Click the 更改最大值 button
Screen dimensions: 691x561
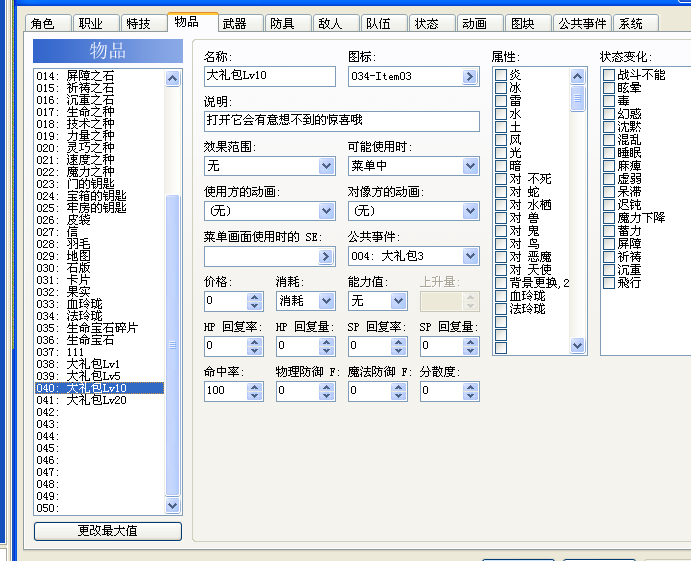pyautogui.click(x=108, y=531)
